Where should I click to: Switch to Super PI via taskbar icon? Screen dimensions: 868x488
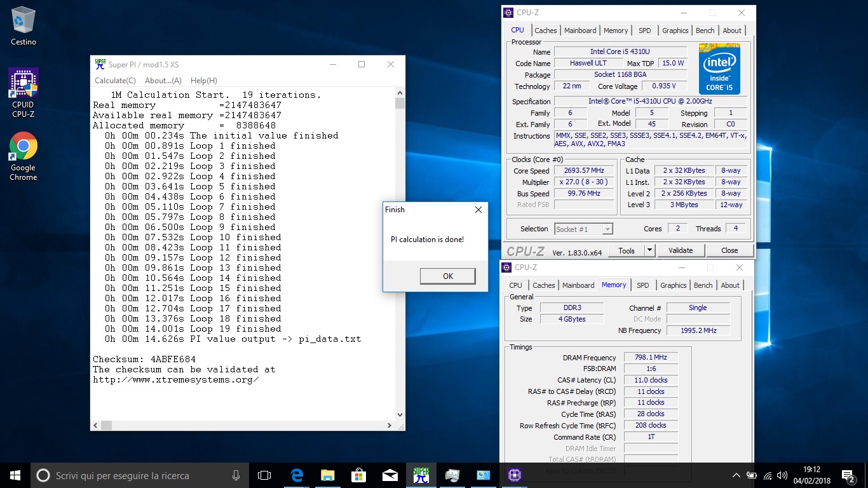tap(421, 475)
